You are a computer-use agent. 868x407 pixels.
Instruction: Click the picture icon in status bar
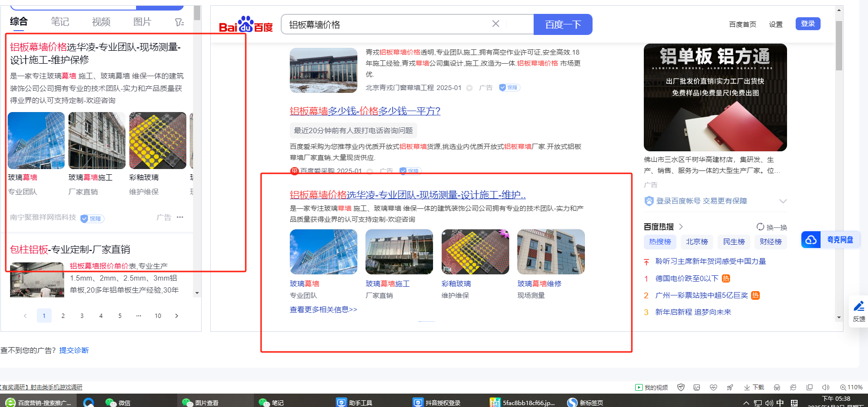[697, 387]
